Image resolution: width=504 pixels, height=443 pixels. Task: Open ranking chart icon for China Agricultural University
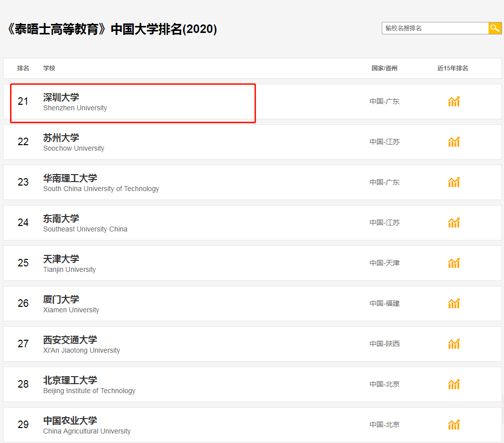(x=454, y=425)
